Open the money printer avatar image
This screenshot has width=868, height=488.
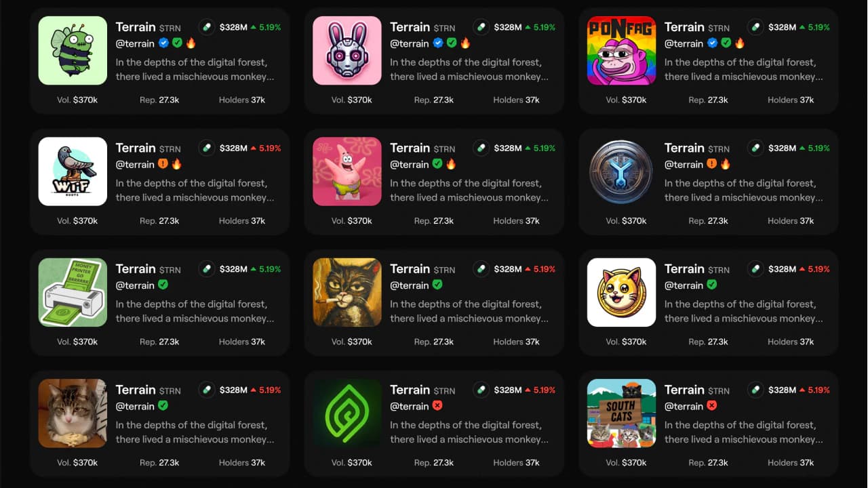pos(73,292)
